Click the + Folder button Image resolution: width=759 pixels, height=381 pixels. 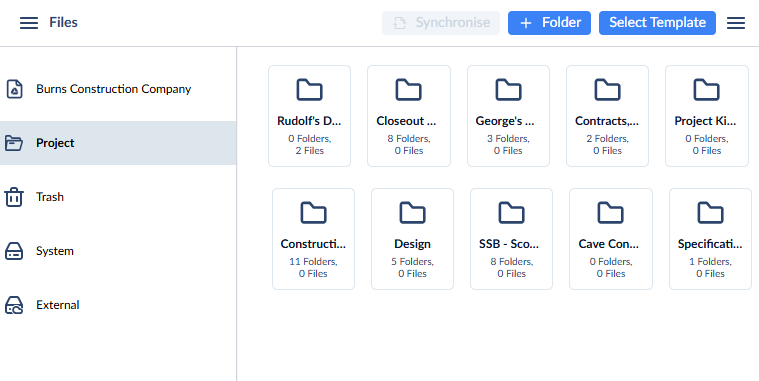point(549,23)
